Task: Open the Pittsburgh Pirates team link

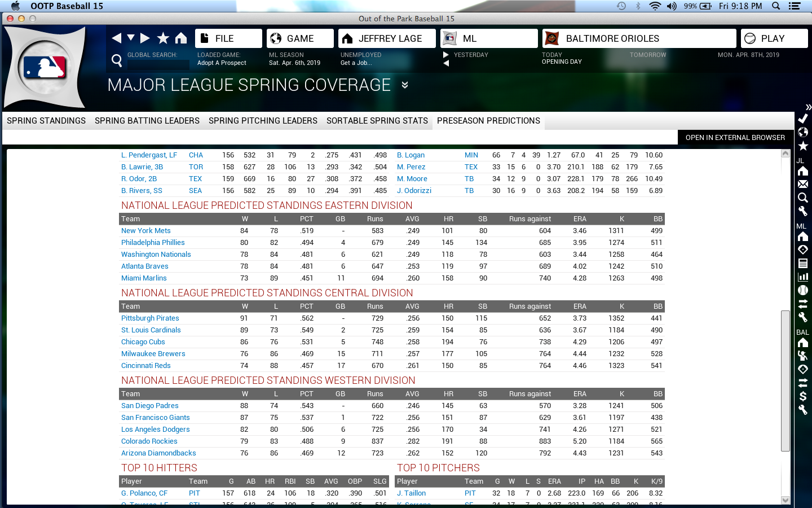Action: tap(150, 318)
